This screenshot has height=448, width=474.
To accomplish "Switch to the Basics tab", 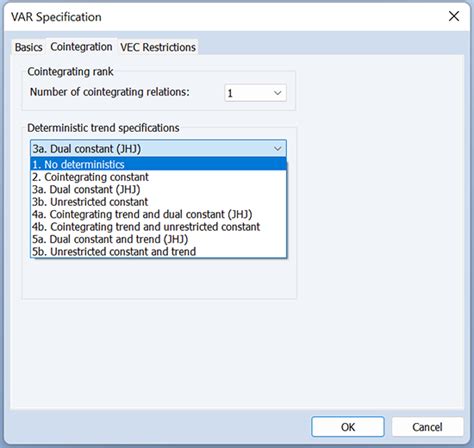I will (28, 47).
